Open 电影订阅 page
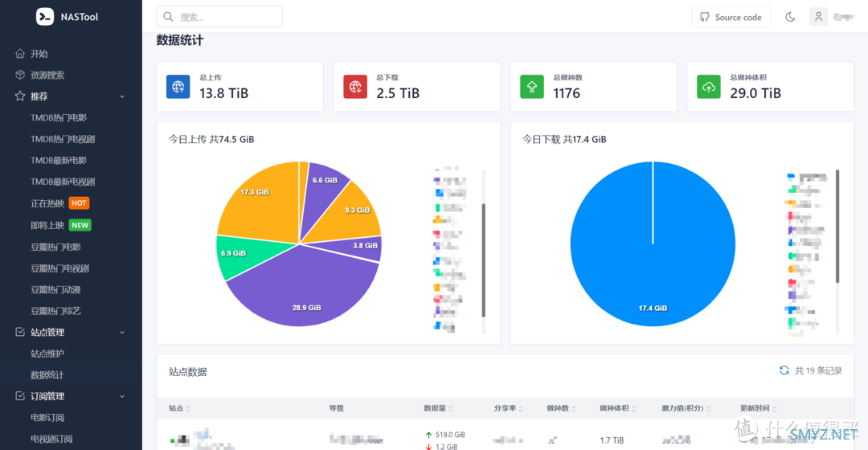 tap(47, 418)
